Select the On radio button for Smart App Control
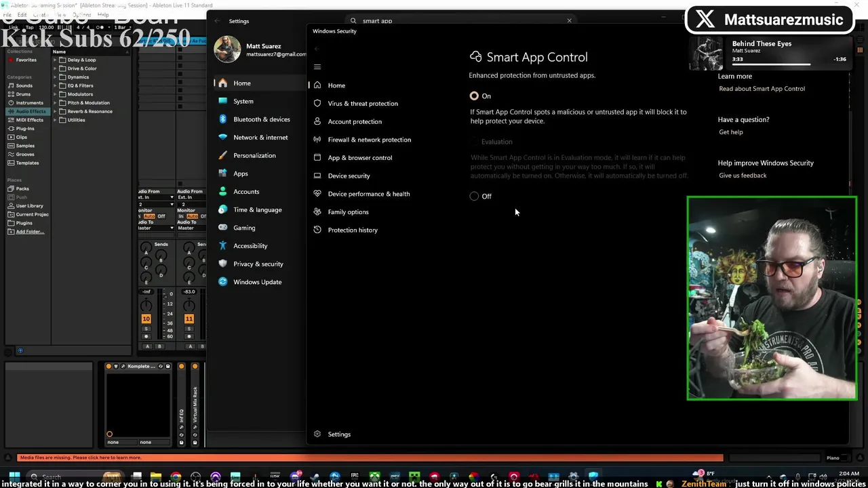This screenshot has height=488, width=868. 474,96
